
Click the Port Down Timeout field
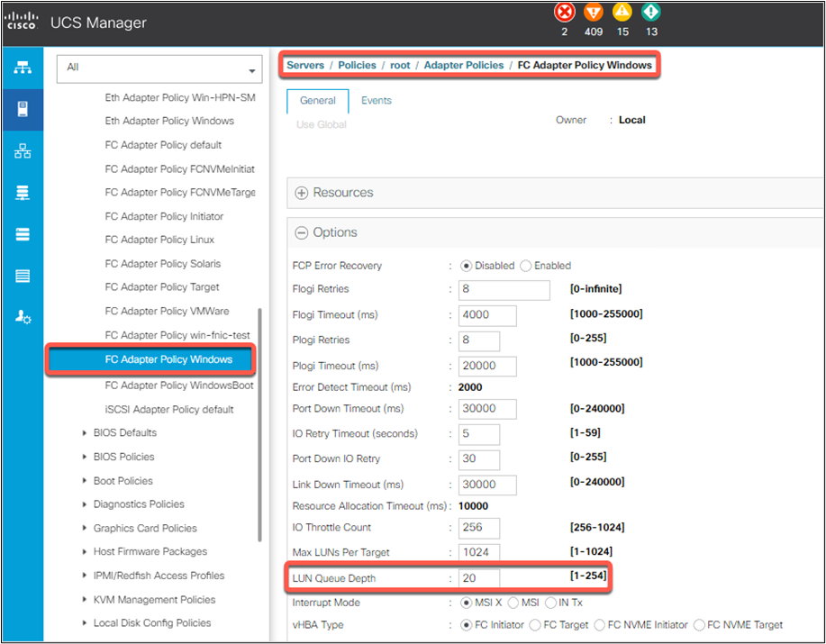click(x=487, y=409)
